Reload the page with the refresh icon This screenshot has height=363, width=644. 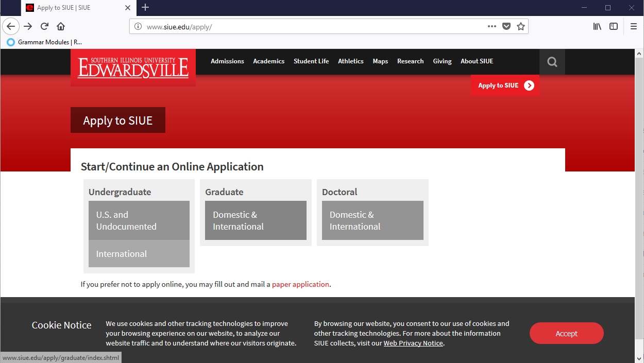(x=44, y=26)
